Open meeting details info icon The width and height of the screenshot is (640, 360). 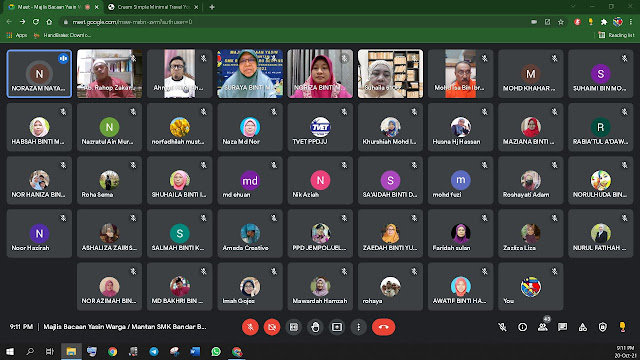[x=522, y=327]
